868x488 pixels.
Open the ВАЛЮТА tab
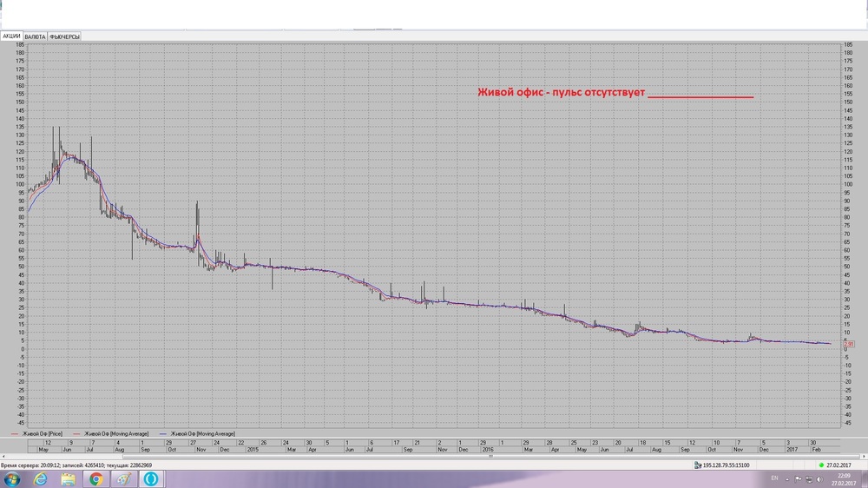point(35,36)
